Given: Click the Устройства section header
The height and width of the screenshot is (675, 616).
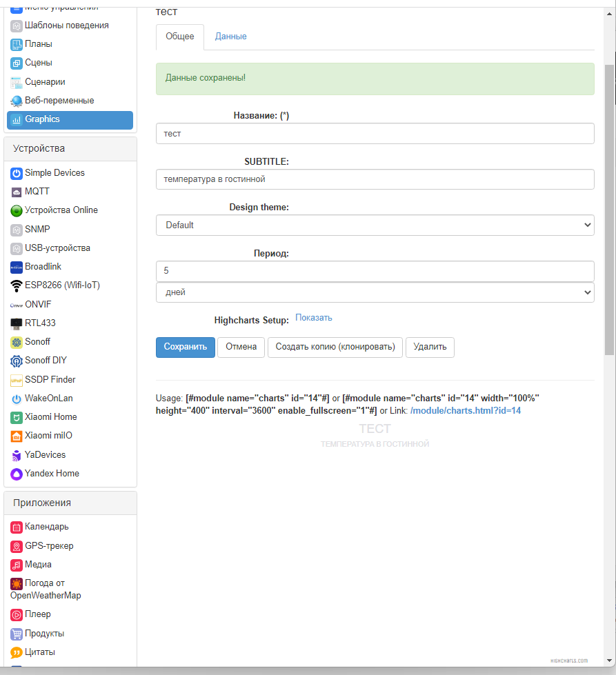Looking at the screenshot, I should 70,149.
